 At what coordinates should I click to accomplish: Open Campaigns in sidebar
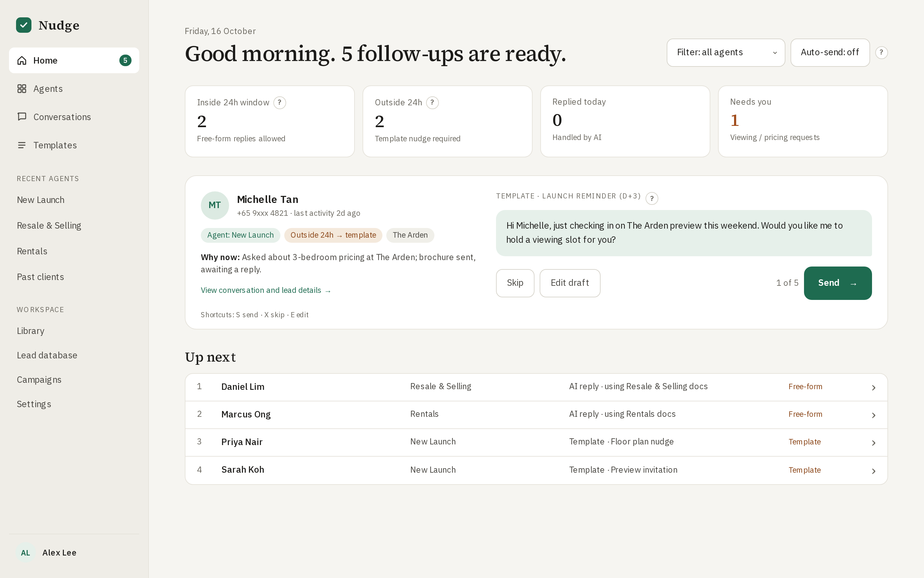(x=39, y=380)
